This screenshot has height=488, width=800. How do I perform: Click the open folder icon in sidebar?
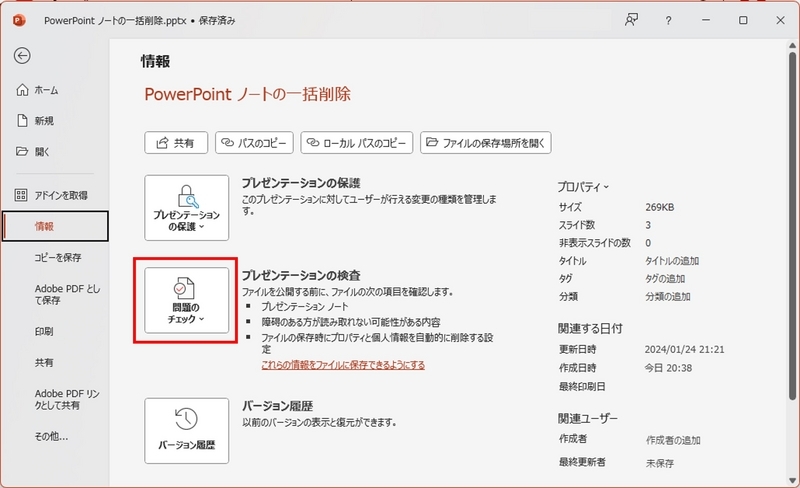pos(22,152)
